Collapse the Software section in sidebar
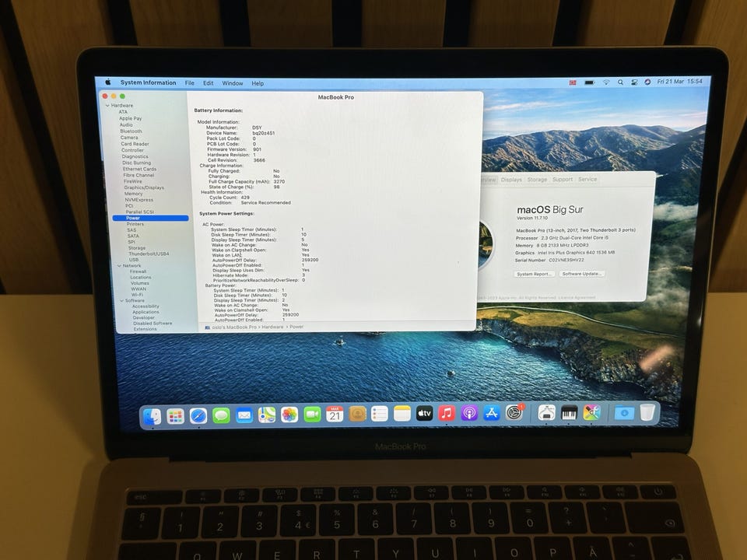 tap(122, 300)
